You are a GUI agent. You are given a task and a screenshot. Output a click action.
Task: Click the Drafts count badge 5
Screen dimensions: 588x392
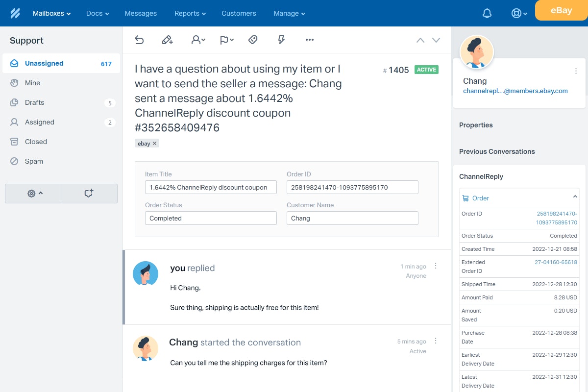click(110, 103)
